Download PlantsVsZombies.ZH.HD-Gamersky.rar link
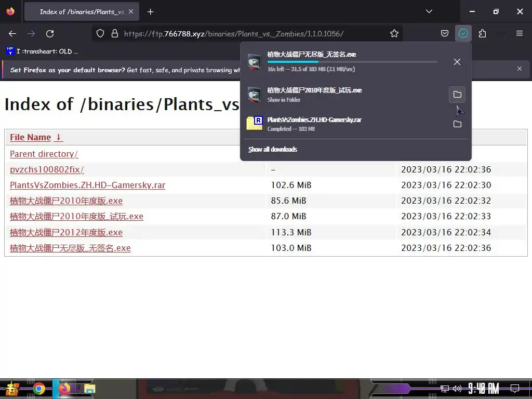The width and height of the screenshot is (532, 399). coord(87,185)
